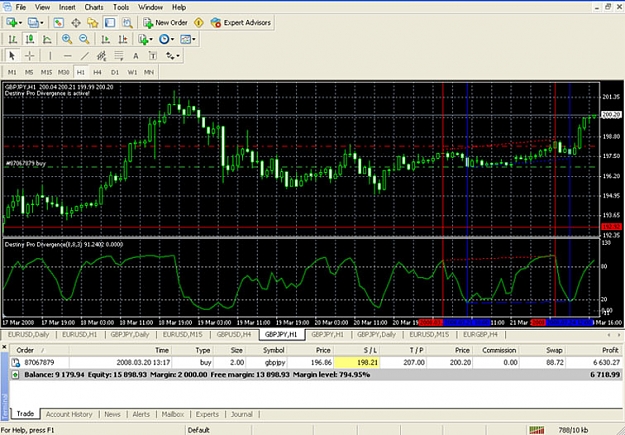Open the File menu
625x435 pixels.
[x=20, y=7]
